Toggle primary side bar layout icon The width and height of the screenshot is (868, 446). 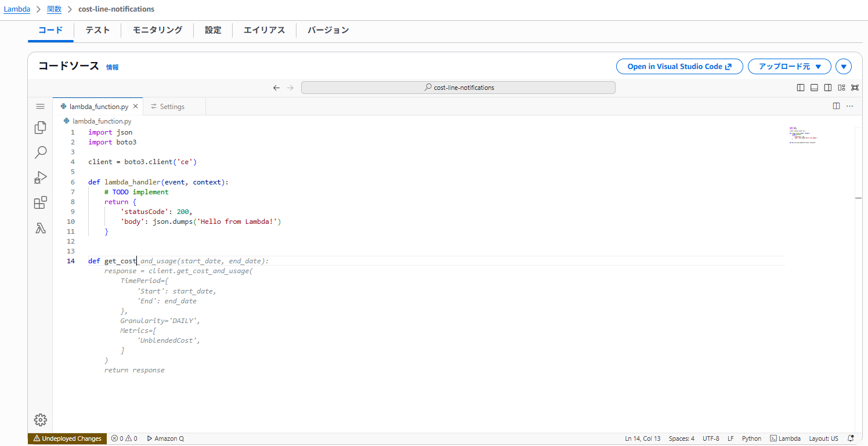[x=801, y=88]
